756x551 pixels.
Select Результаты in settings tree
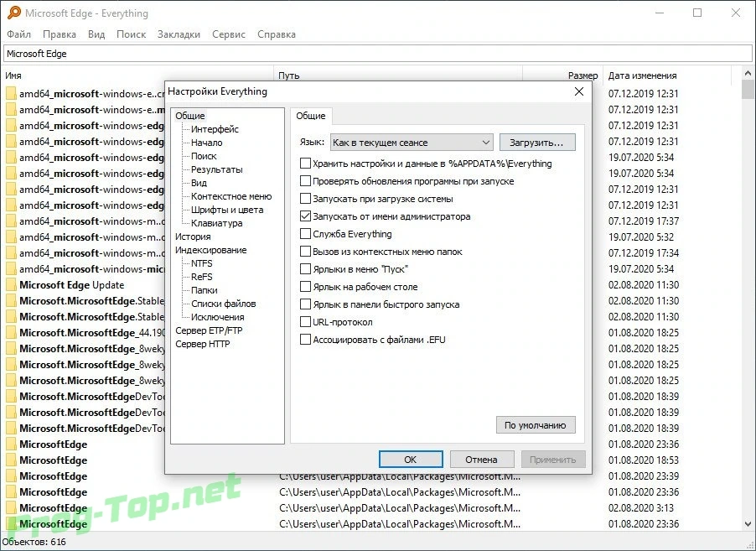pos(216,169)
